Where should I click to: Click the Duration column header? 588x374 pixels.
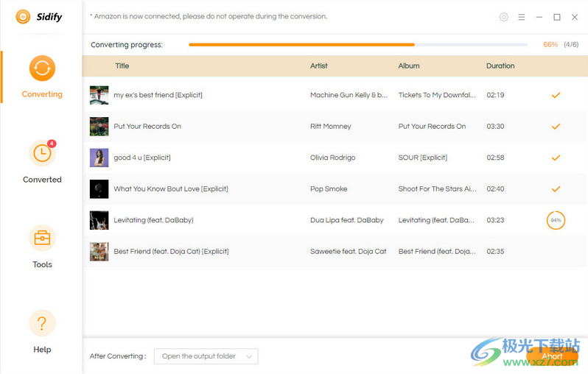[500, 66]
